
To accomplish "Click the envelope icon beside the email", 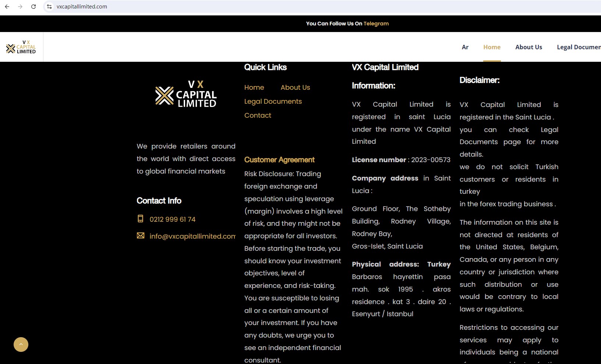I will tap(141, 235).
